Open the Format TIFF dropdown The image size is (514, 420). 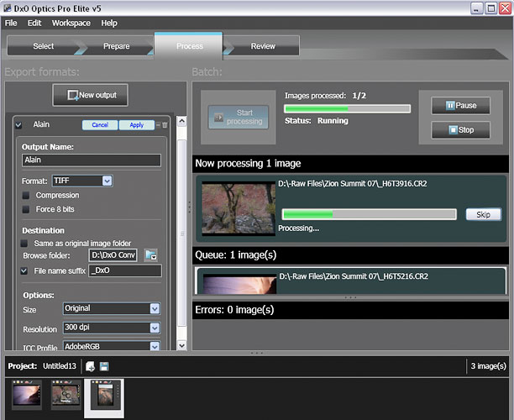tap(107, 181)
